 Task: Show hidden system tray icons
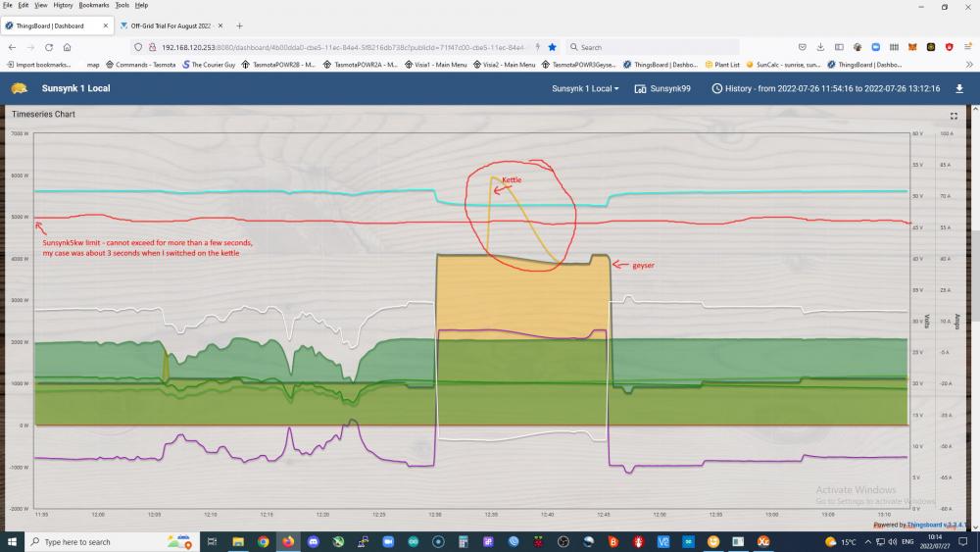point(868,541)
